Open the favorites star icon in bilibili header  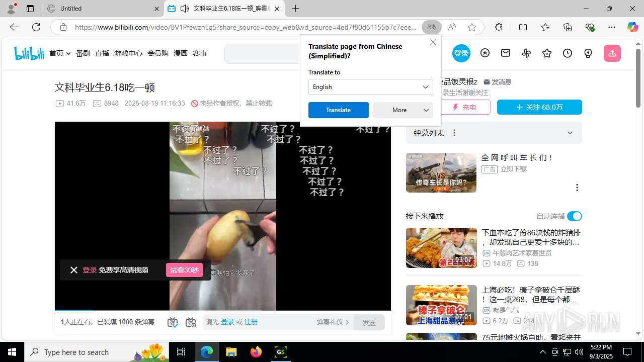(x=547, y=53)
